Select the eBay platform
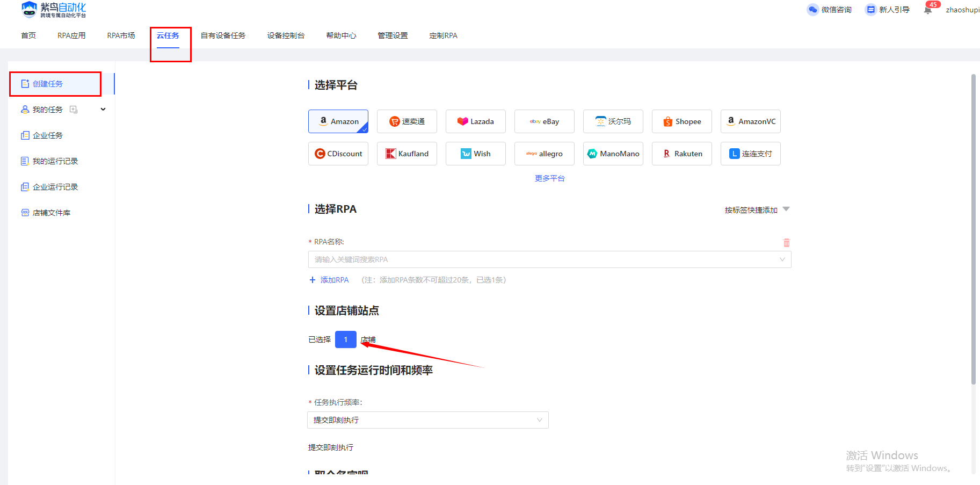 point(545,121)
